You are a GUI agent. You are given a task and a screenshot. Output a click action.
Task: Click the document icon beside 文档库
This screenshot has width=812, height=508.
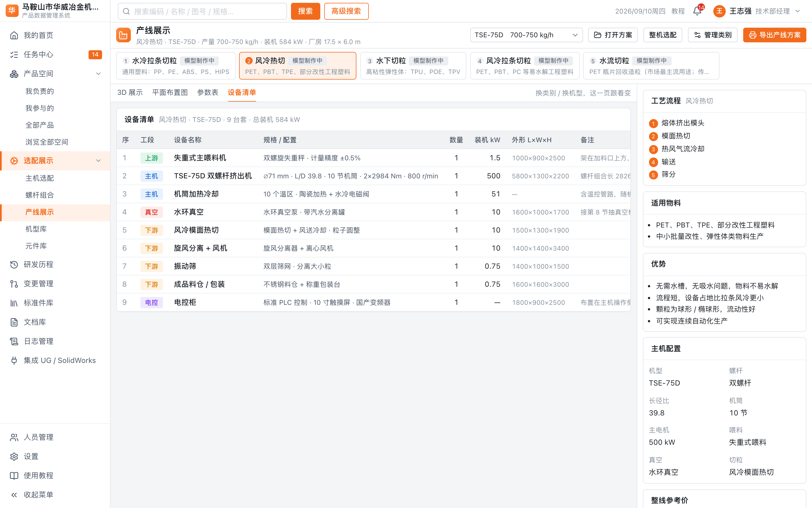[x=14, y=322]
